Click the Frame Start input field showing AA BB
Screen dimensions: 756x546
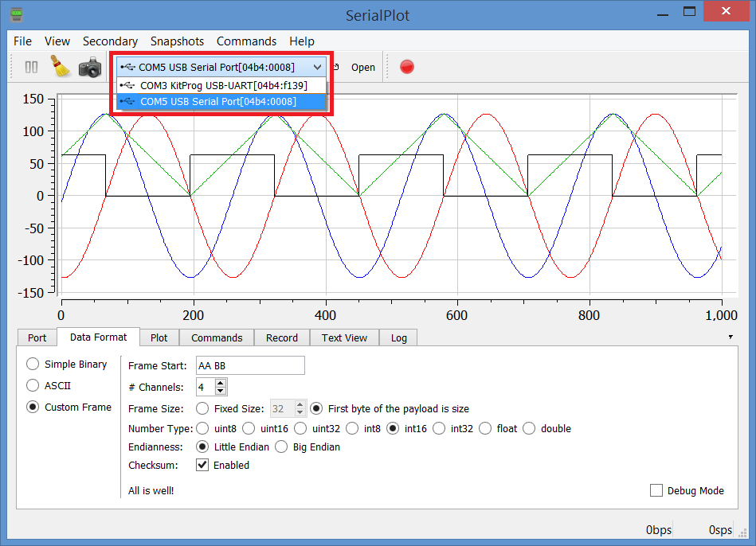coord(249,365)
